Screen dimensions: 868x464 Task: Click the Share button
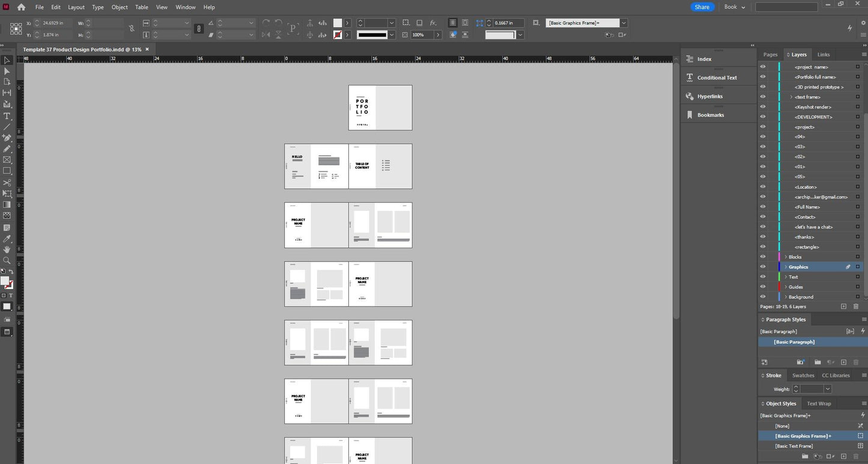pyautogui.click(x=702, y=7)
